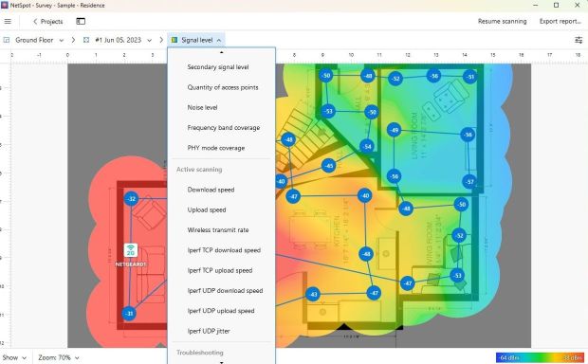Open the visualization settings sliders icon

pyautogui.click(x=579, y=40)
